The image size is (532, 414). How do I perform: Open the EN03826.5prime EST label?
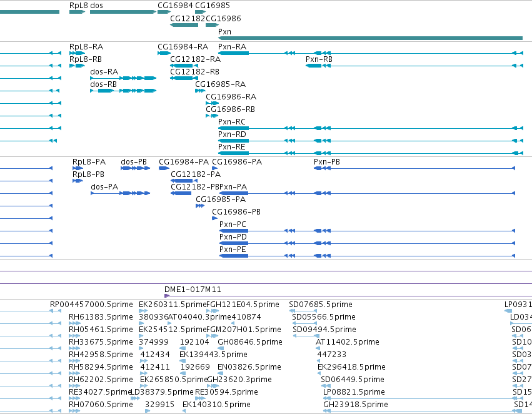click(x=249, y=367)
